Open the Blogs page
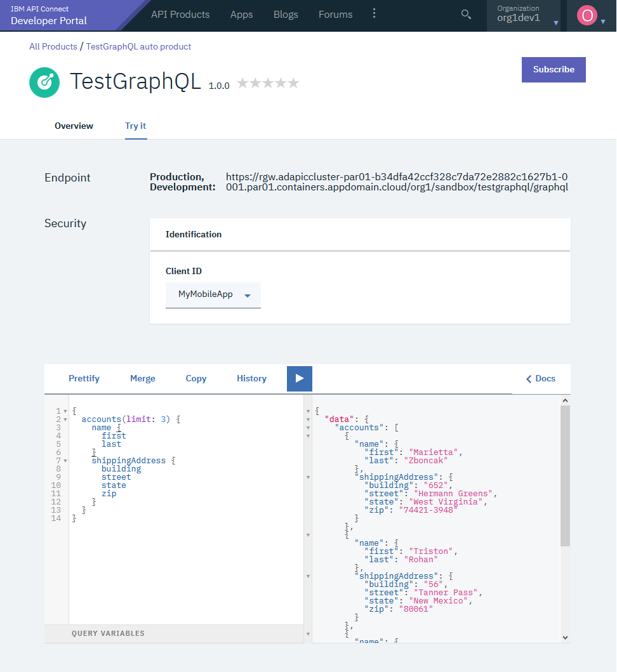 pyautogui.click(x=286, y=15)
